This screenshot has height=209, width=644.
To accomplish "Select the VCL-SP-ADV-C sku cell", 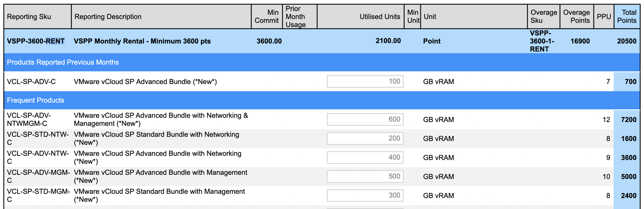I will coord(31,81).
